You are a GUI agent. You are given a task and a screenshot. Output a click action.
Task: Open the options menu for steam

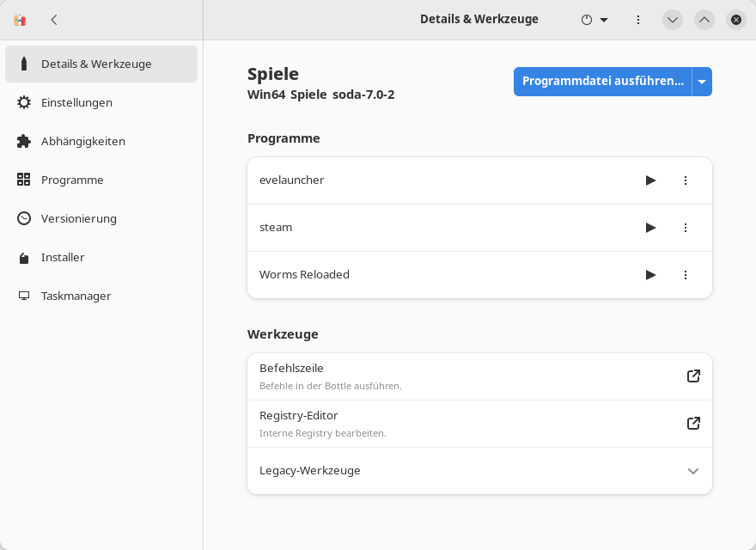point(686,228)
